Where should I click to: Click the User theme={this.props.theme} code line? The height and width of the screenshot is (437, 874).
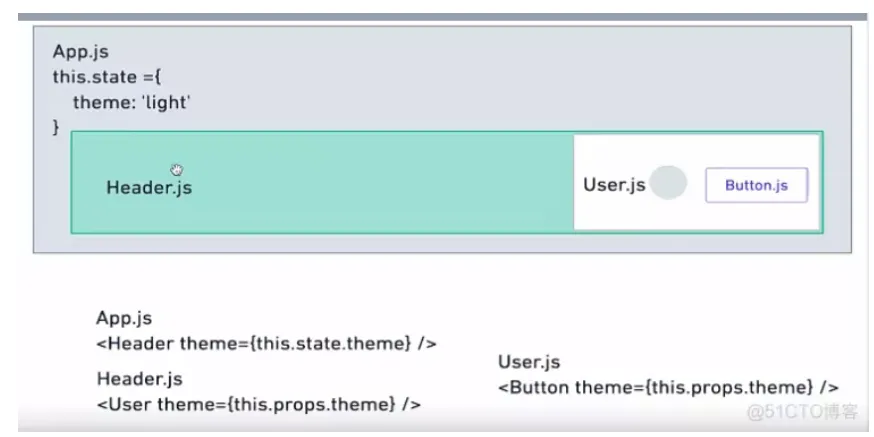point(259,404)
